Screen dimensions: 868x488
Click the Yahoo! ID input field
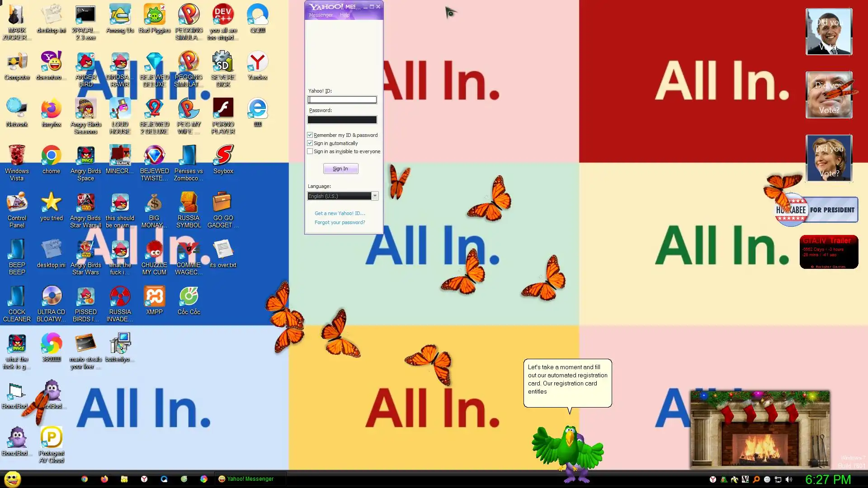(342, 100)
